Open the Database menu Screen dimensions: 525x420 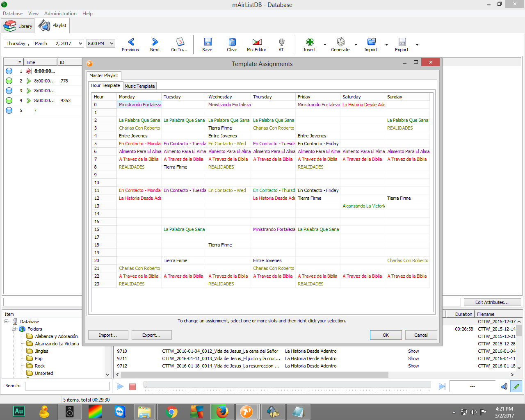click(x=13, y=14)
